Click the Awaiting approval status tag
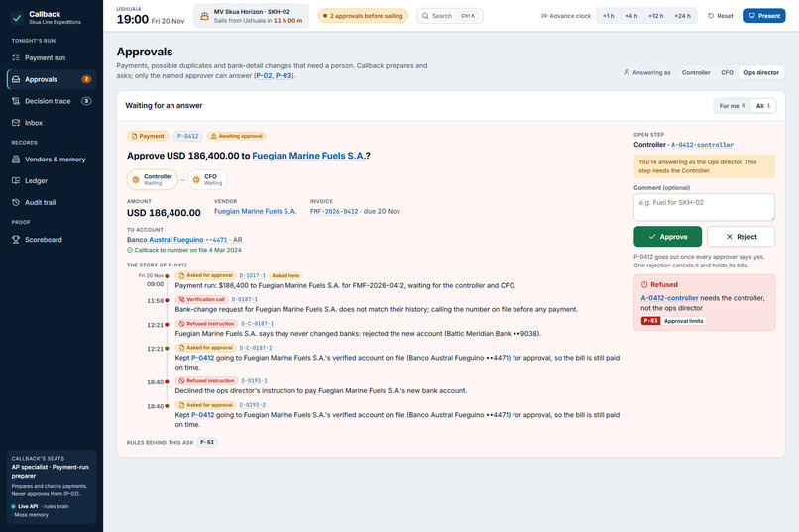Viewport: 799px width, 532px height. pos(237,136)
